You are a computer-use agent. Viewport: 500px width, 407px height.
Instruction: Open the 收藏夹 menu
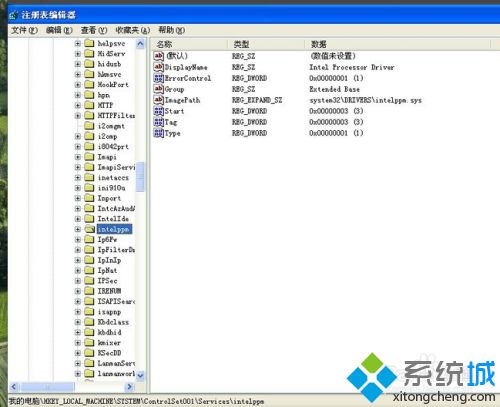coord(133,30)
